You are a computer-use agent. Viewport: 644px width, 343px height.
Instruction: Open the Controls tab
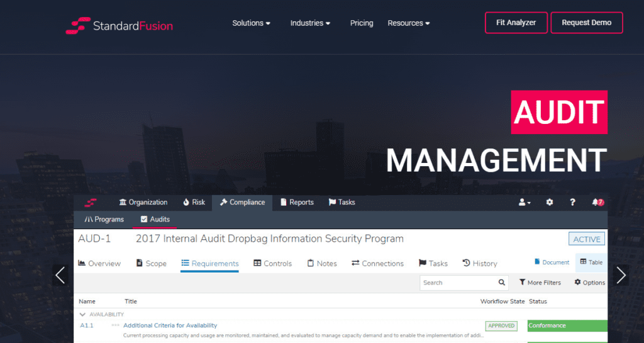point(273,263)
